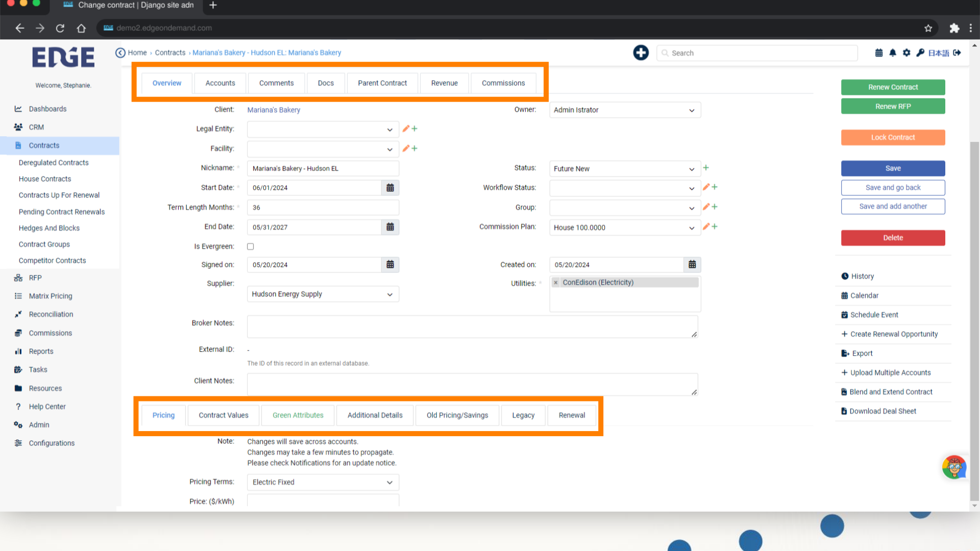Switch to the Accounts tab
The width and height of the screenshot is (980, 551).
(x=220, y=83)
